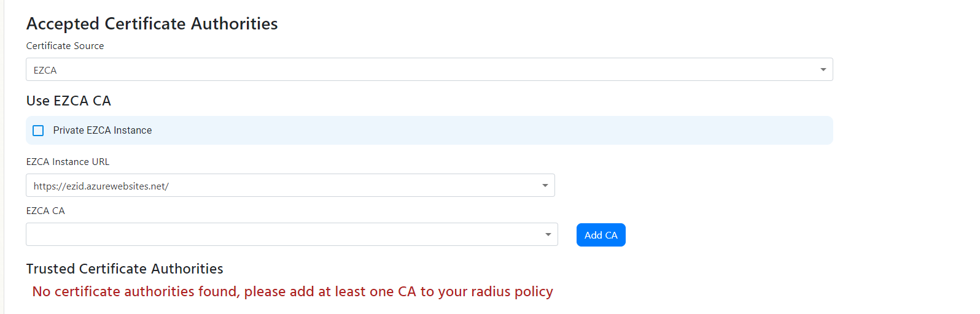Click the Certificate Source dropdown arrow

coord(823,70)
